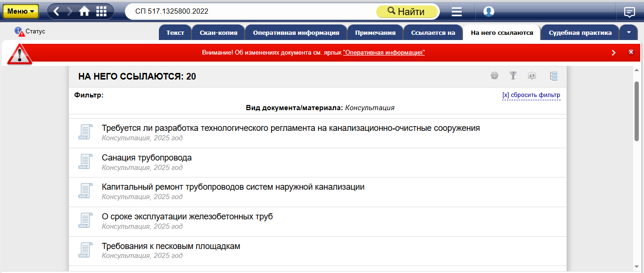Click document icon beside Капитальный ремонт трубопроводов
Image resolution: width=644 pixels, height=273 pixels.
[85, 191]
